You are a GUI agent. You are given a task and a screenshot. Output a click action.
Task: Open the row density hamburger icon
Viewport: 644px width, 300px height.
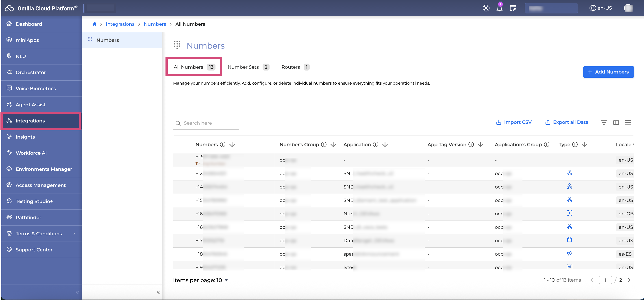pos(628,122)
